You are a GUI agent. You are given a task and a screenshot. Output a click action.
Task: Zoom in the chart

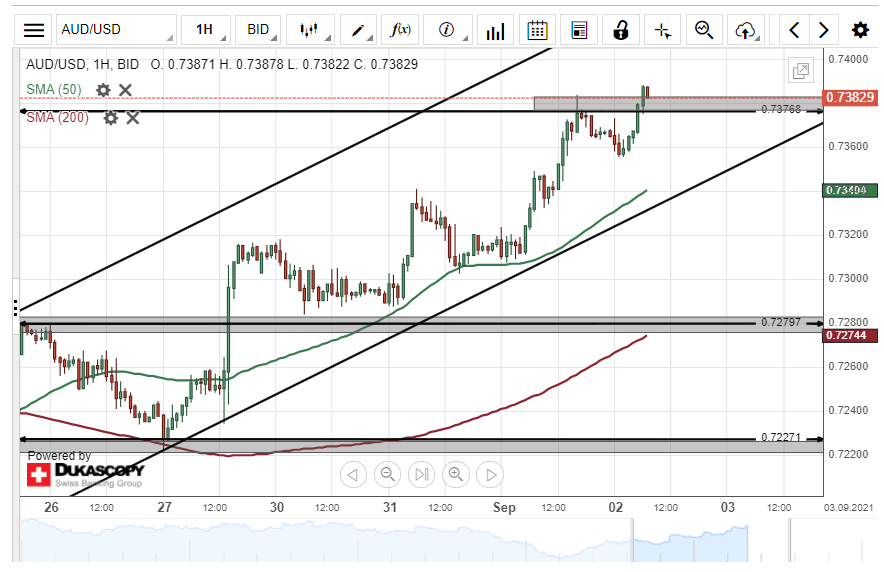[456, 475]
